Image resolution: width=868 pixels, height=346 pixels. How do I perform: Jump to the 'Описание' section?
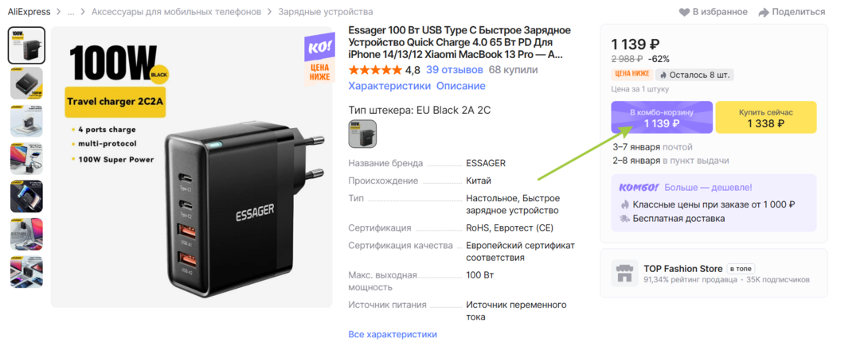click(460, 86)
